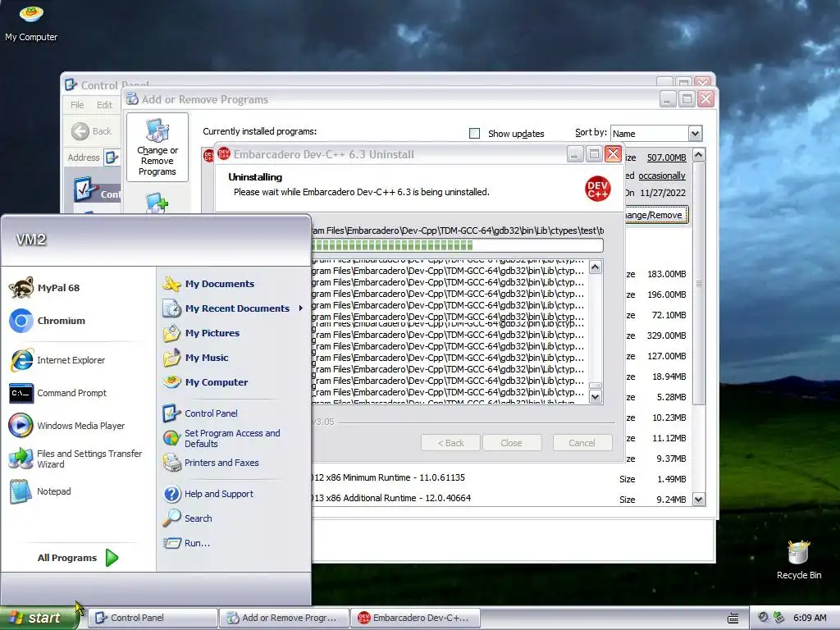Click the < Back button in uninstaller
The height and width of the screenshot is (630, 840).
click(450, 443)
